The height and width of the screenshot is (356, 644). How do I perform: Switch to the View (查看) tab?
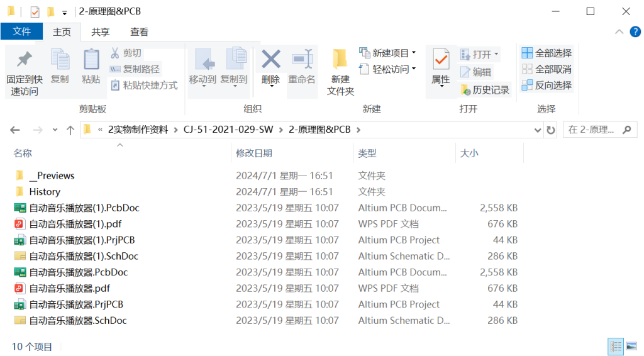click(x=139, y=32)
